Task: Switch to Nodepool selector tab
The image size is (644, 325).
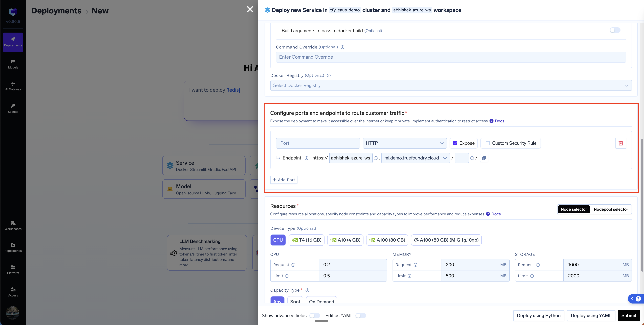Action: click(611, 209)
